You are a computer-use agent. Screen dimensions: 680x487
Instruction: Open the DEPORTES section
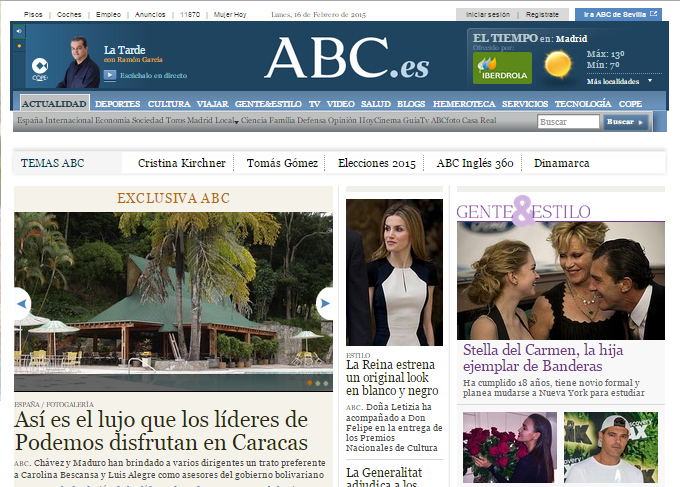118,104
